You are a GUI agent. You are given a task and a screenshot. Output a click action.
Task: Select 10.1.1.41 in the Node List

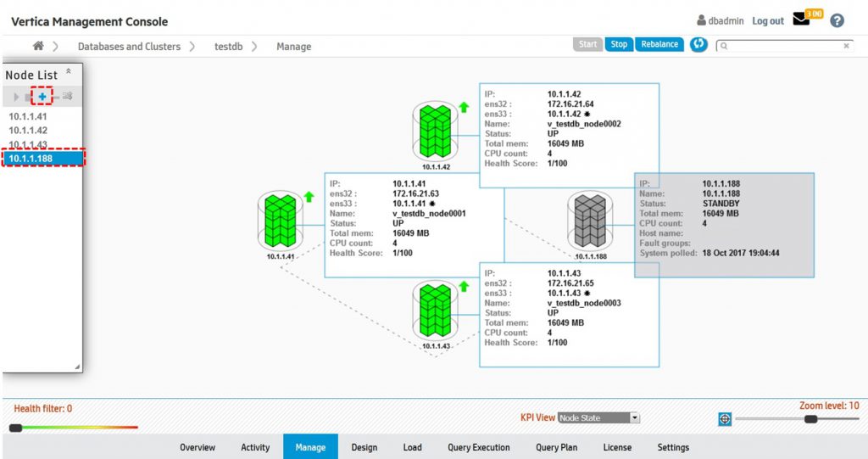pyautogui.click(x=28, y=117)
